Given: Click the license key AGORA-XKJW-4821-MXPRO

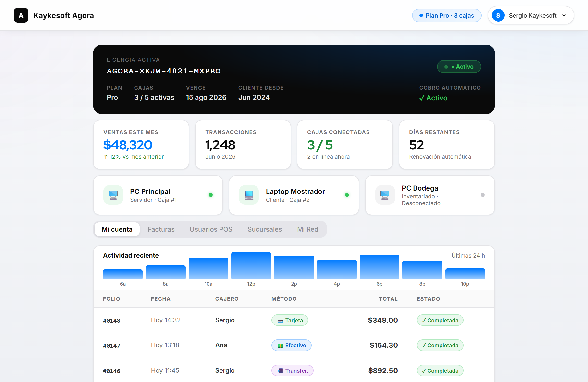Looking at the screenshot, I should (x=164, y=71).
